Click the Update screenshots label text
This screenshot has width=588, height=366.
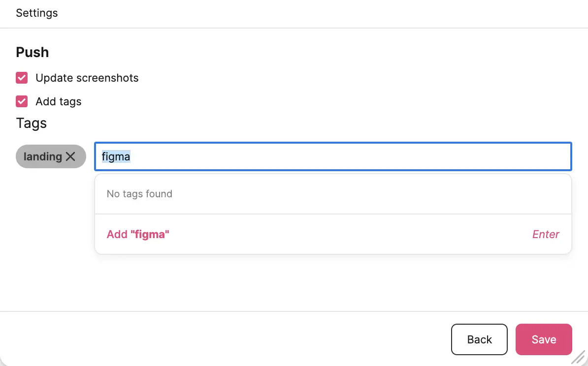pyautogui.click(x=87, y=78)
